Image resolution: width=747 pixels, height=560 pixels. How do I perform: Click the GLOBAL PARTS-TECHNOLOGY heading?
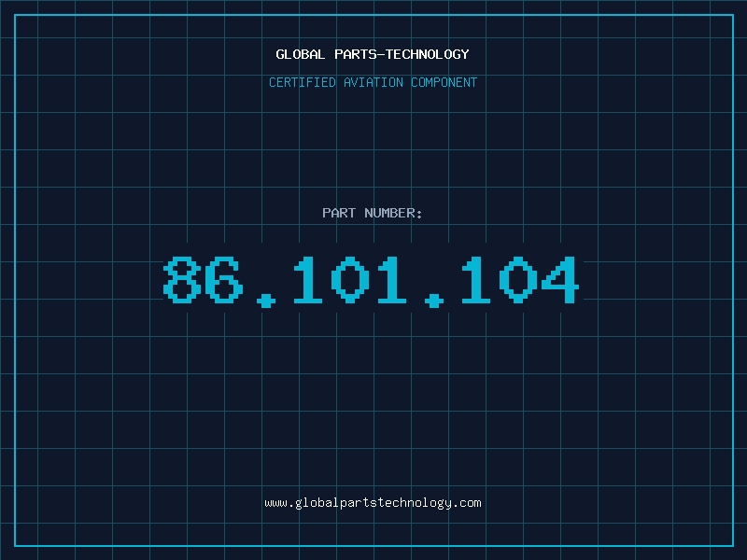[373, 54]
